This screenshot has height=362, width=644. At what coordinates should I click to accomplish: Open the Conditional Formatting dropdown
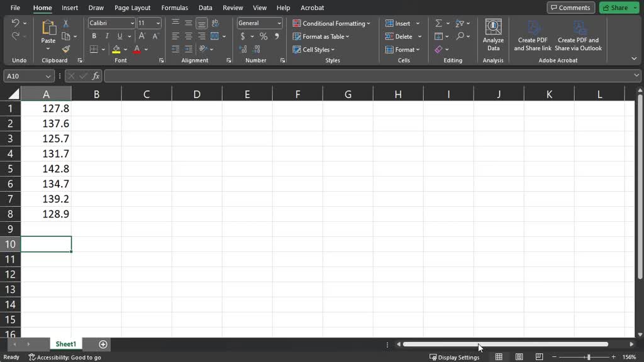pyautogui.click(x=331, y=23)
